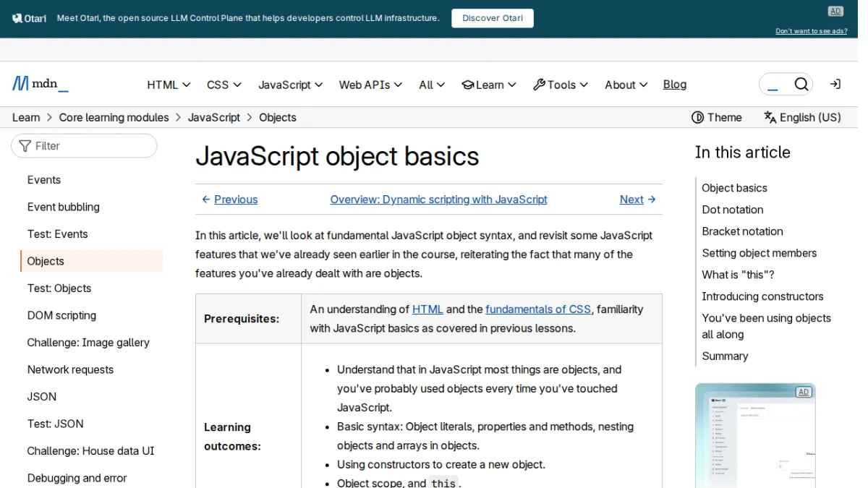Expand the HTML menu
The height and width of the screenshot is (488, 868).
coord(169,85)
